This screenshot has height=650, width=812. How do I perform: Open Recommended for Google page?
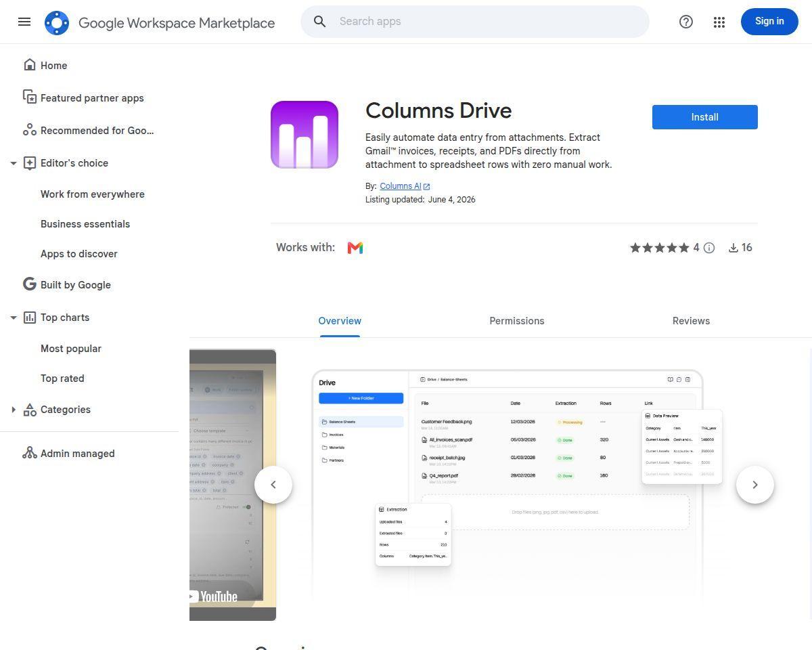pyautogui.click(x=97, y=131)
